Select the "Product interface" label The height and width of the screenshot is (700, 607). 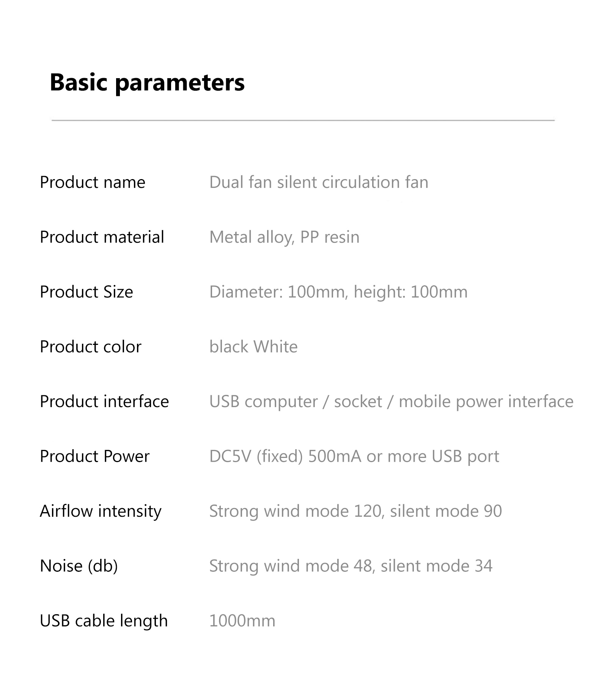click(x=104, y=401)
